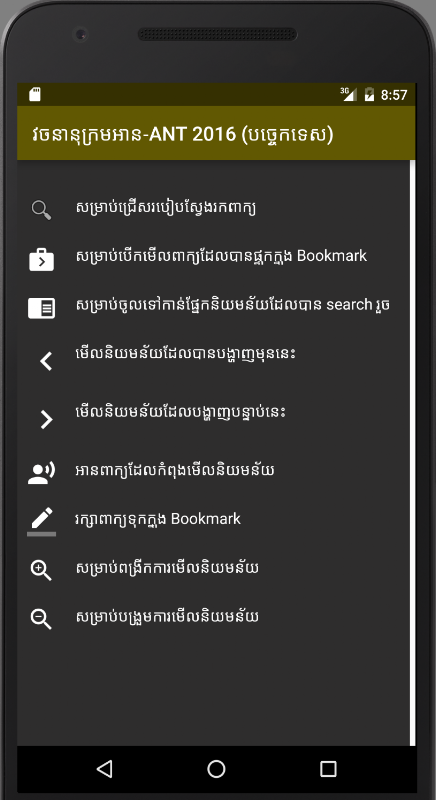Tap the next definition right chevron

(47, 419)
